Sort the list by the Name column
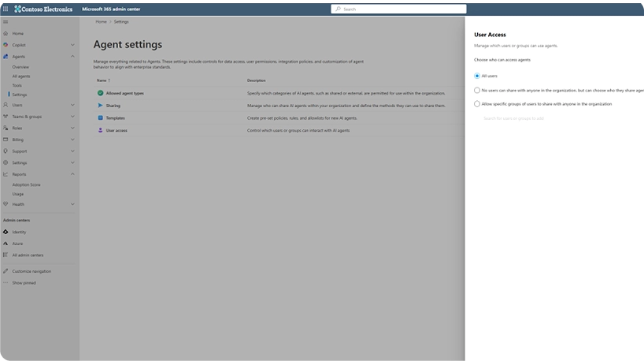This screenshot has height=361, width=644. click(103, 80)
